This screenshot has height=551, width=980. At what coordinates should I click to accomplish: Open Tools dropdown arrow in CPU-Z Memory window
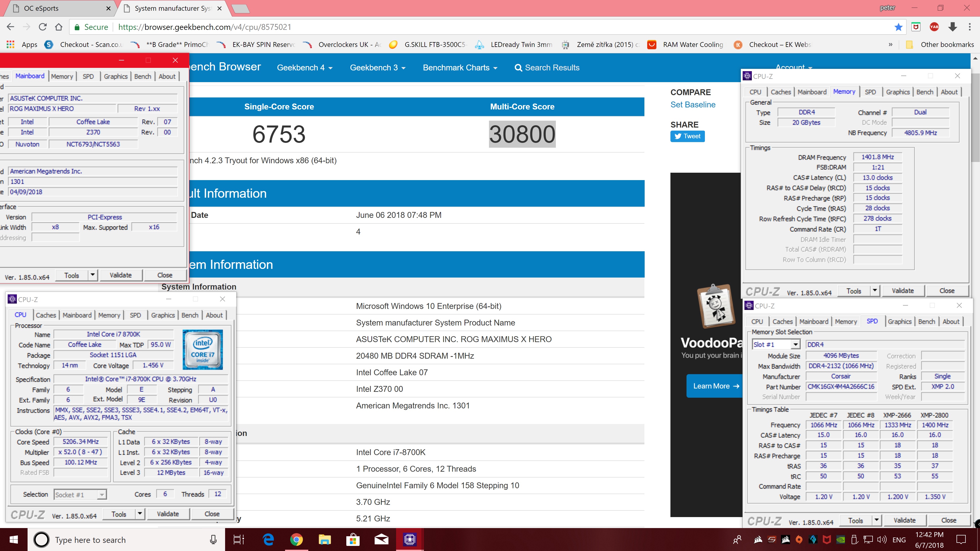(875, 291)
